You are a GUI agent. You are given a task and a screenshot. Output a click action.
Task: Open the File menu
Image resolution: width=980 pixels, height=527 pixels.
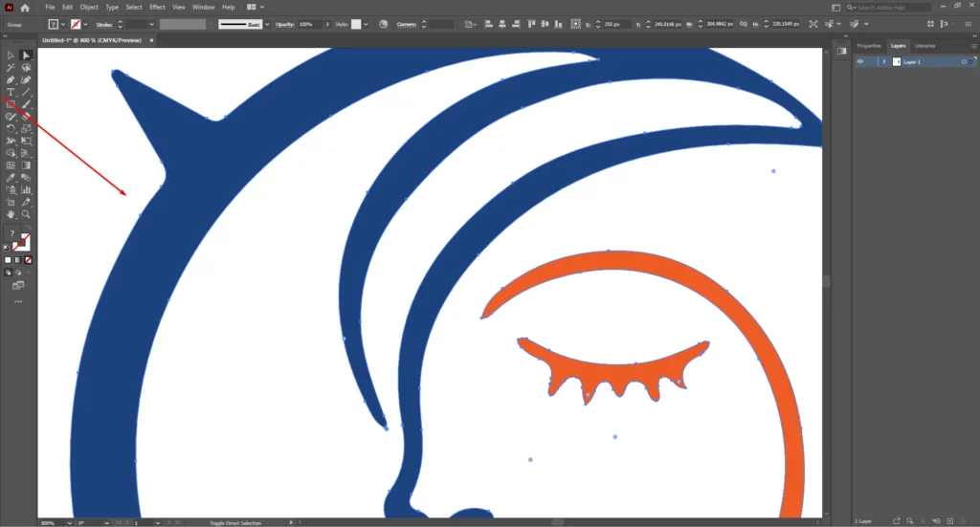click(50, 8)
